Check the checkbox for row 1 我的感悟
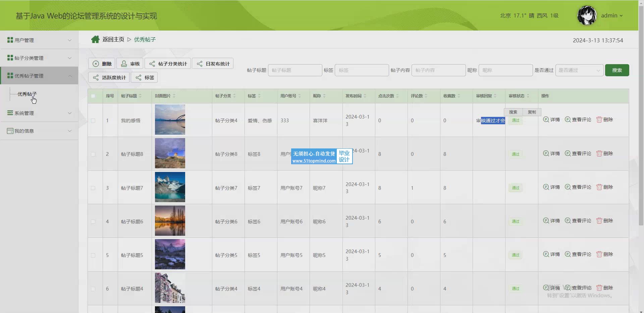Viewport: 644px width, 313px height. pos(93,121)
